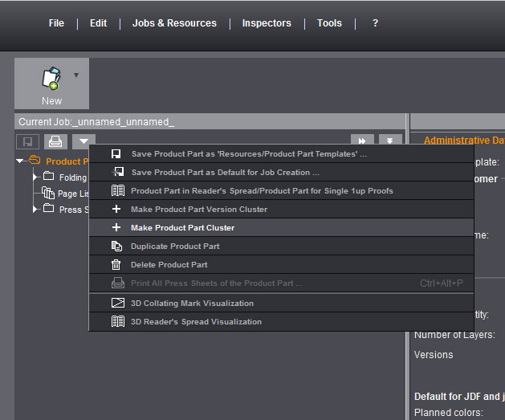This screenshot has width=505, height=420.
Task: Open the Inspectors menu
Action: tap(267, 23)
